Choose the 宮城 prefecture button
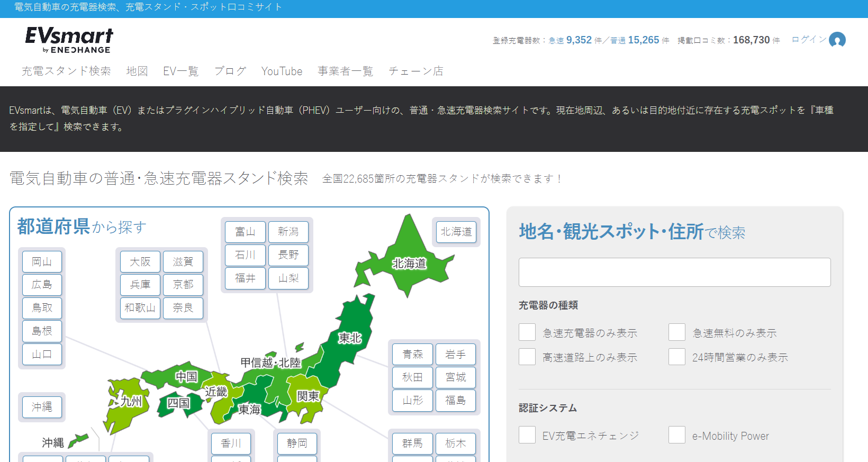 pos(456,377)
